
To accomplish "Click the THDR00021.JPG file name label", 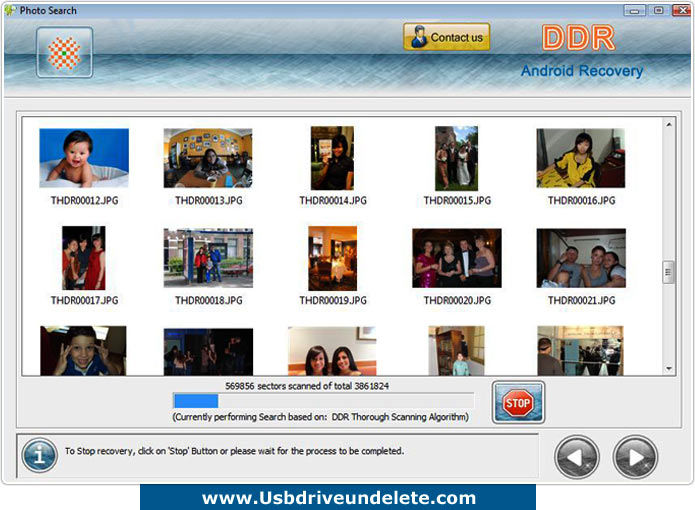I will pyautogui.click(x=582, y=300).
